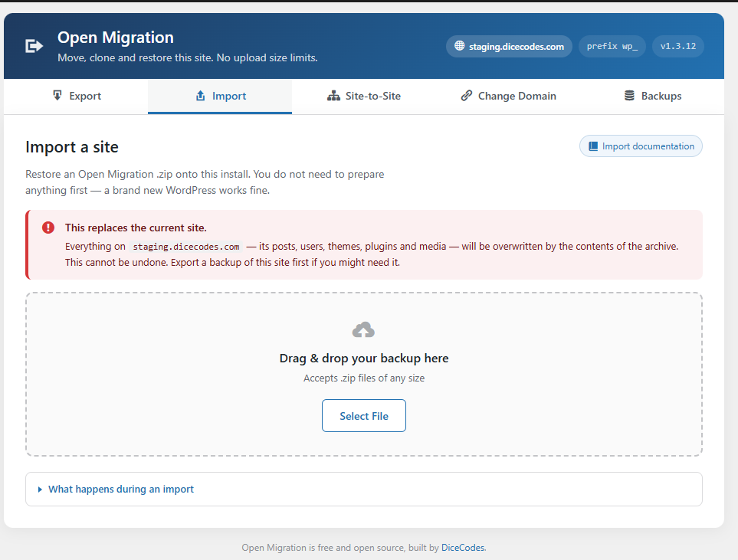Open Import documentation link
This screenshot has height=560, width=738.
(641, 146)
